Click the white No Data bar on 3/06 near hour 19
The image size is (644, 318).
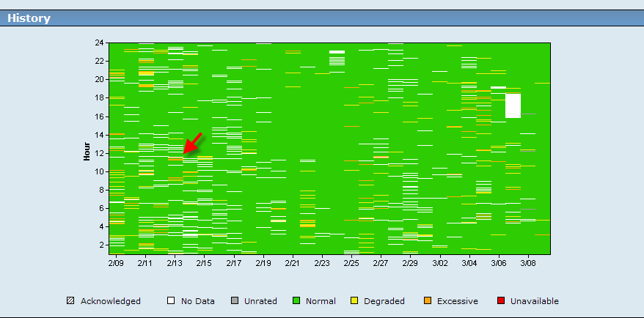pos(498,87)
